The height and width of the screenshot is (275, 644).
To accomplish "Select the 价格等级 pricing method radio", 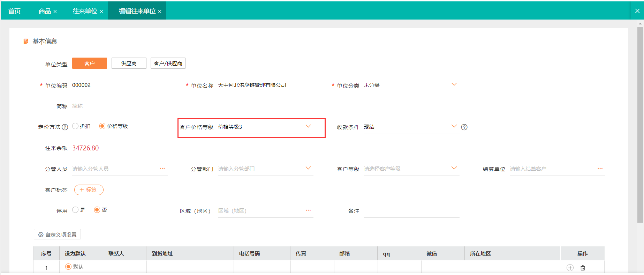I will coord(102,126).
